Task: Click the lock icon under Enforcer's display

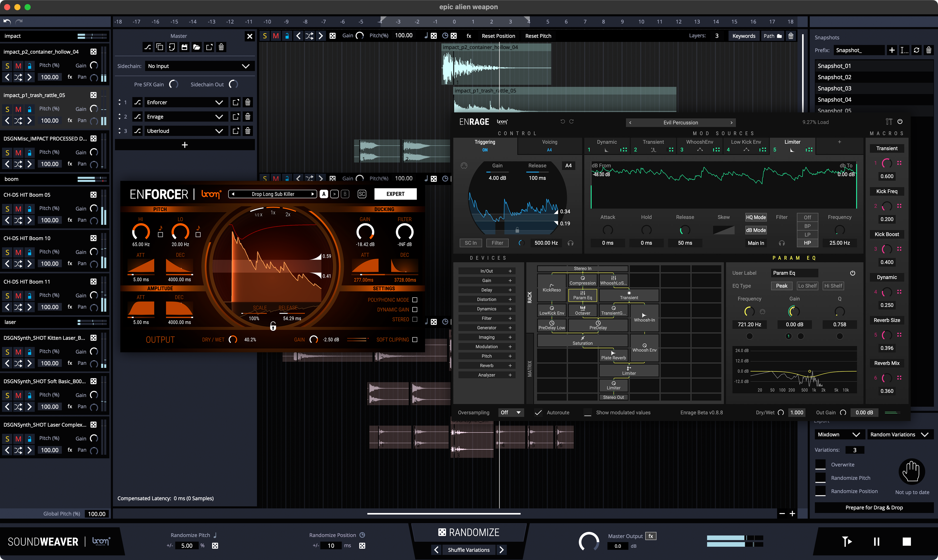Action: pyautogui.click(x=273, y=326)
